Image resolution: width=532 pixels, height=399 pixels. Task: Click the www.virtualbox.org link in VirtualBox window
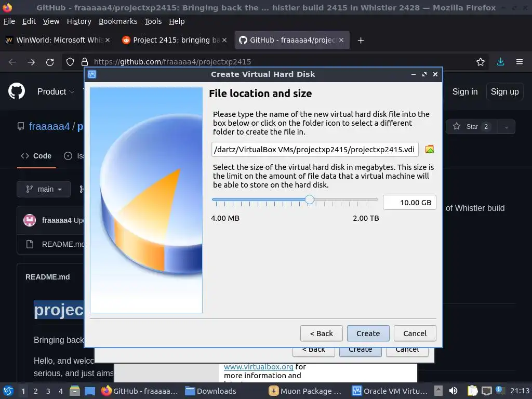click(259, 367)
